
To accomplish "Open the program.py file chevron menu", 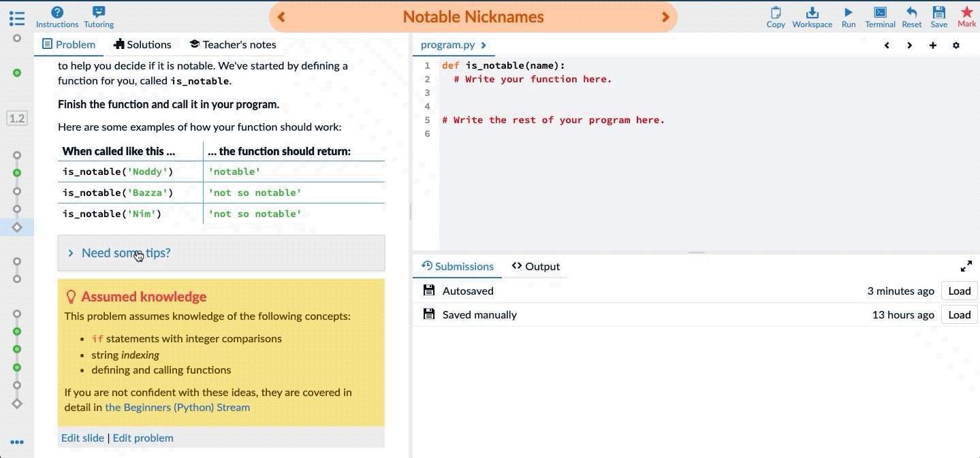I will pos(483,44).
